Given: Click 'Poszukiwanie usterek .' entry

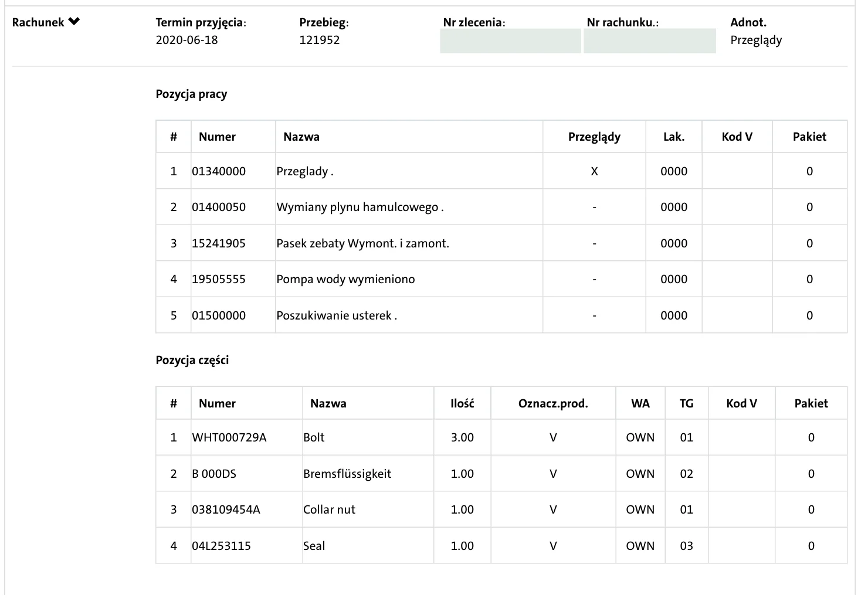Looking at the screenshot, I should [337, 315].
